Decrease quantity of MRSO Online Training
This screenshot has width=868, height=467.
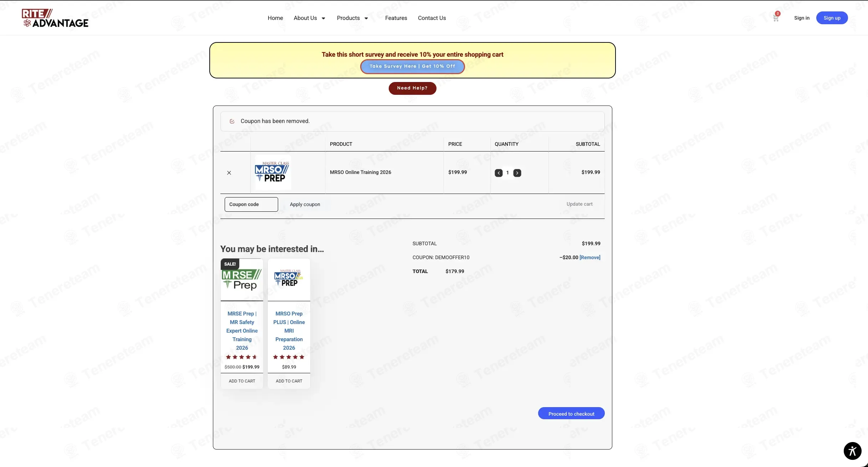499,173
